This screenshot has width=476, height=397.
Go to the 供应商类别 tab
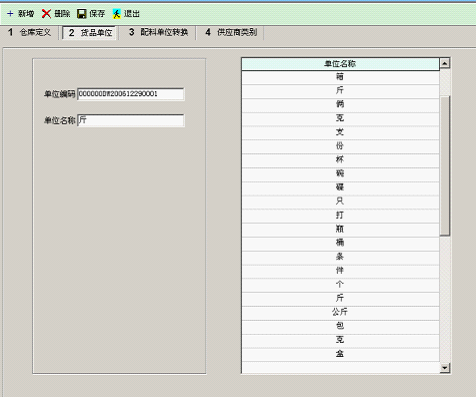[231, 33]
